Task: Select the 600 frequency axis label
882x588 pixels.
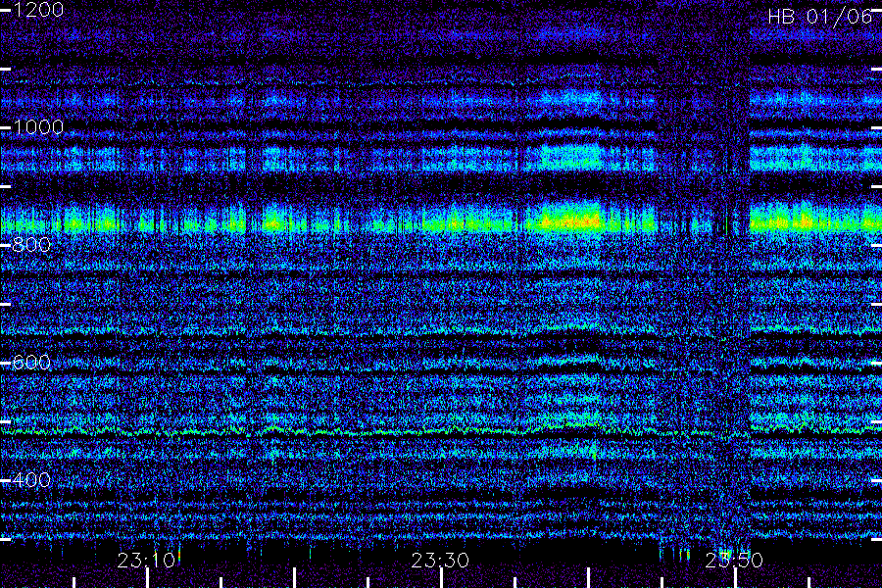Action: (31, 363)
